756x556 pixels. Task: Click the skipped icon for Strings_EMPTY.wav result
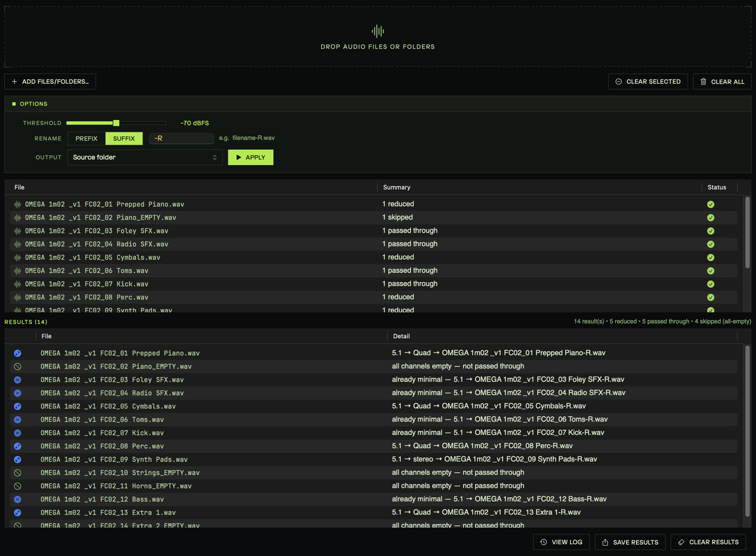tap(18, 473)
